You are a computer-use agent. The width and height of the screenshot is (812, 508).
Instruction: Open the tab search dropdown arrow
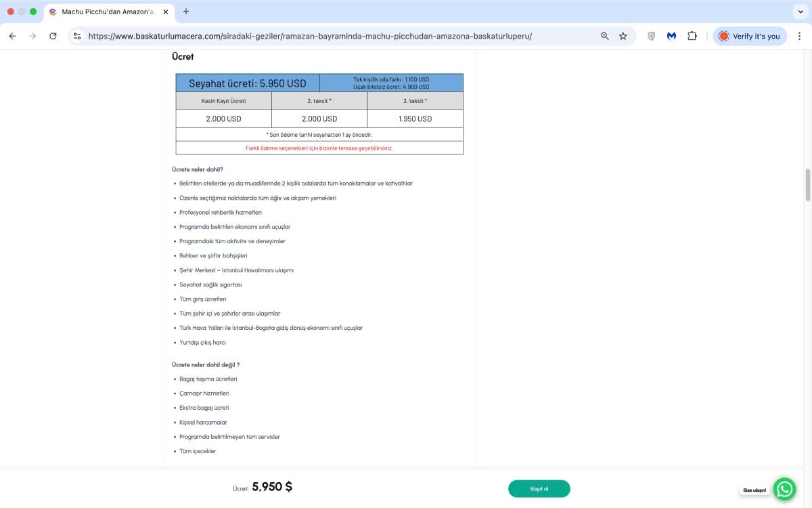click(x=801, y=12)
